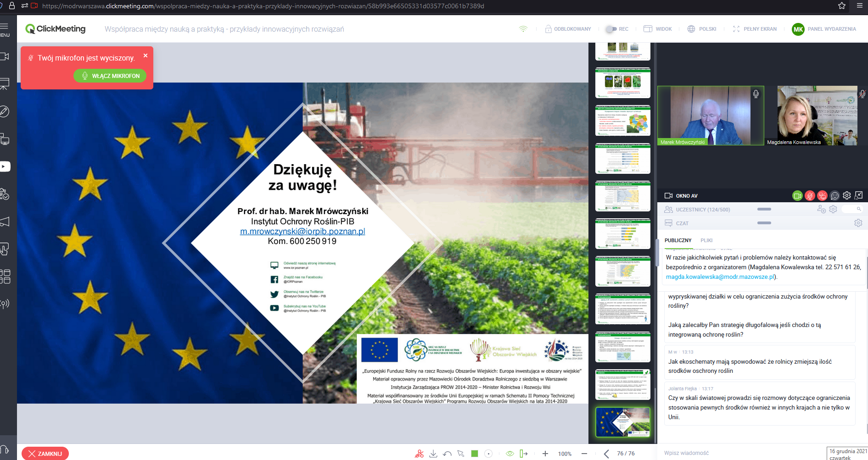
Task: Download the presentation with download icon
Action: click(433, 454)
